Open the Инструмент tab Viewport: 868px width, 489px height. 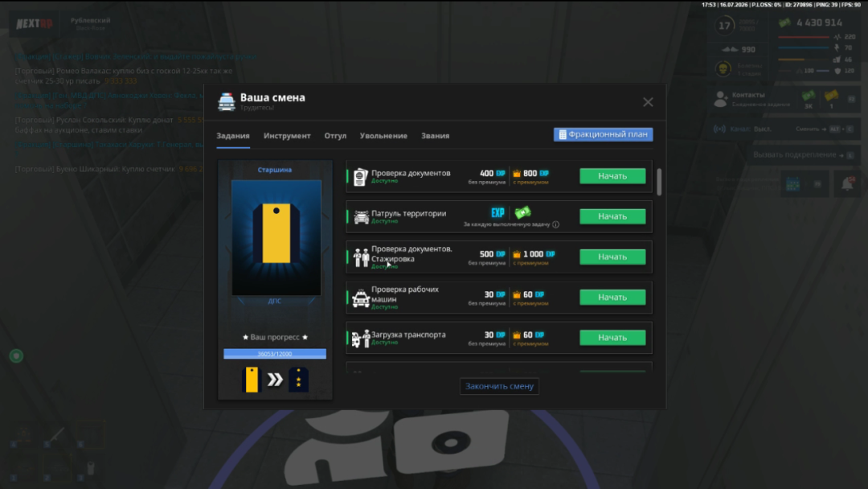(x=287, y=136)
